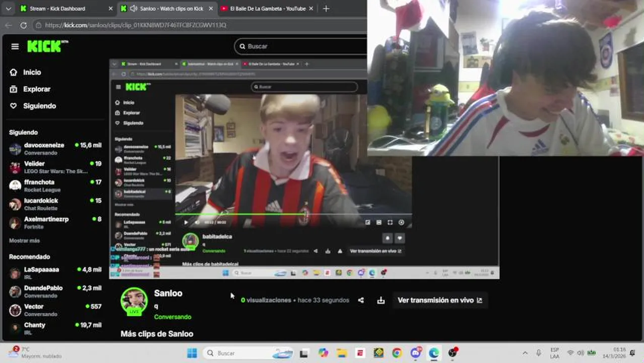Image resolution: width=644 pixels, height=363 pixels.
Task: Launch Copilot from the taskbar
Action: tap(323, 353)
